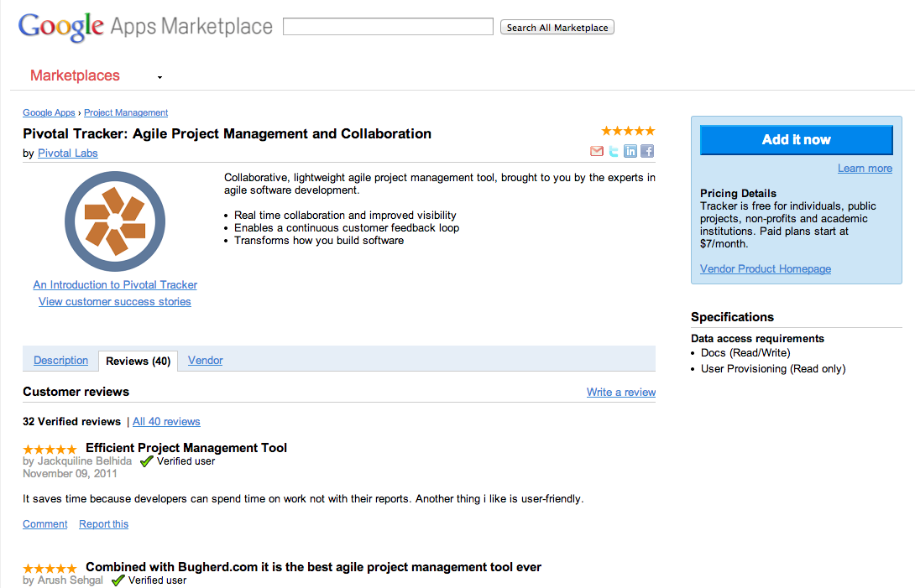915x588 pixels.
Task: Open the Learn more link
Action: point(865,169)
